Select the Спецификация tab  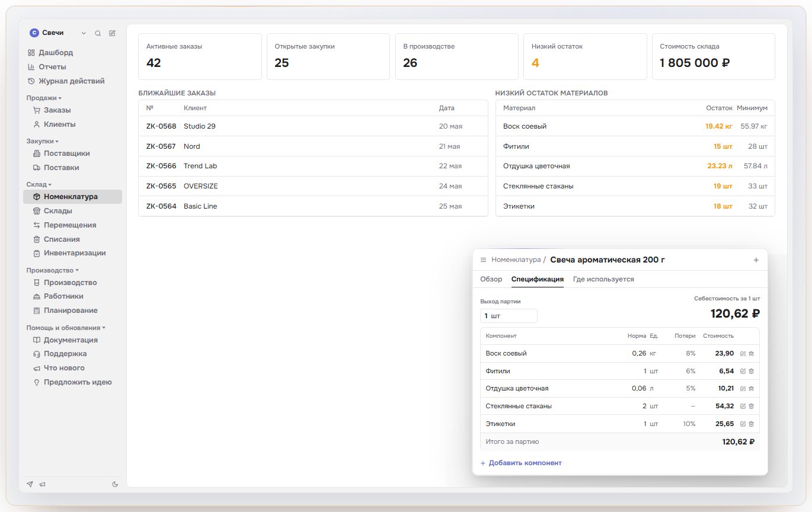(x=538, y=279)
